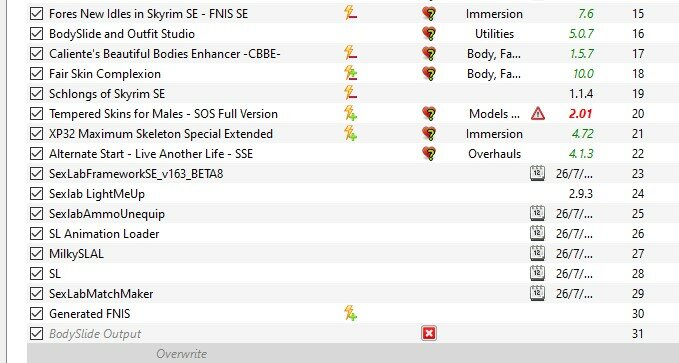Viewport: 679px width, 363px height.
Task: Select Alternate Start - Live Another Life name
Action: (x=151, y=154)
